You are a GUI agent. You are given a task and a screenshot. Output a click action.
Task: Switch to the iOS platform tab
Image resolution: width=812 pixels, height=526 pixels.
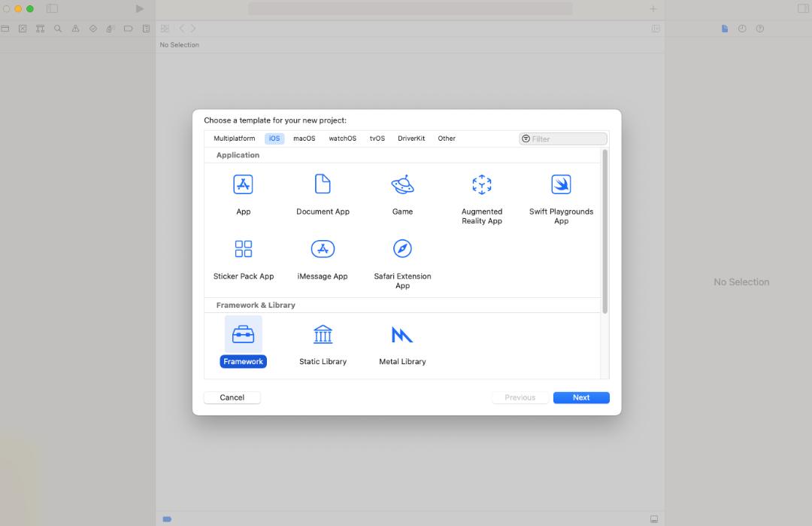click(274, 138)
